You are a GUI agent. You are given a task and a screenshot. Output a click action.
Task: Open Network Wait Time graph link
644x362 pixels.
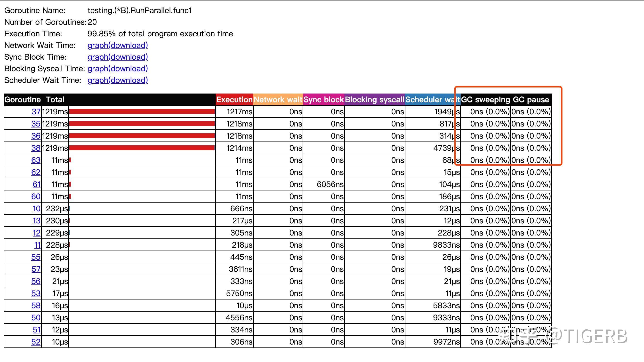click(118, 45)
